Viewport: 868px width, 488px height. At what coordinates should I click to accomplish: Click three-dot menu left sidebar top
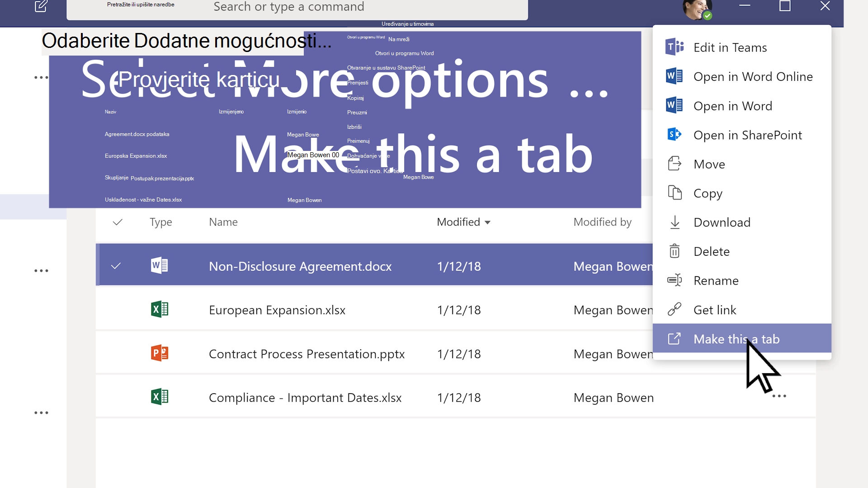tap(41, 77)
